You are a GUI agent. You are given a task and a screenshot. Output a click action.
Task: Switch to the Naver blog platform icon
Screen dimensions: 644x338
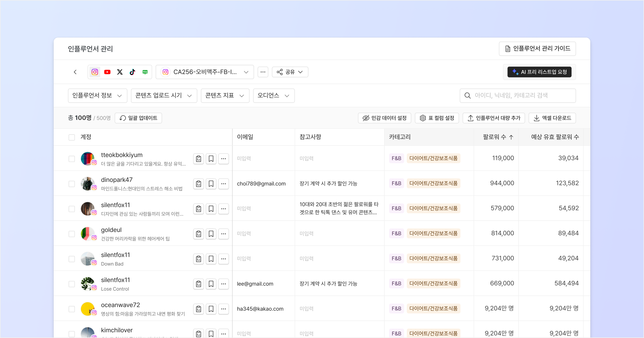click(145, 72)
